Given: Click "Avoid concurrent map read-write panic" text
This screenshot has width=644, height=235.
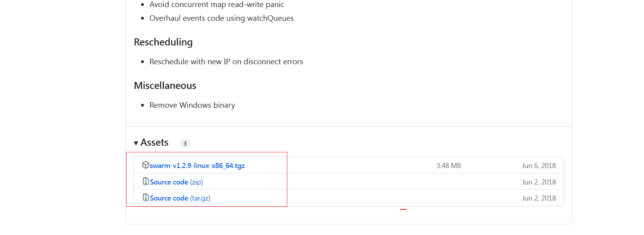Looking at the screenshot, I should [x=217, y=5].
